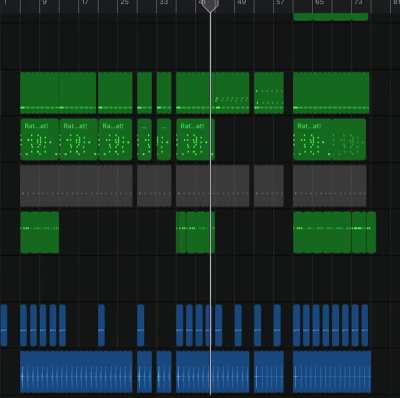
Task: Click bar number 33 on the ruler
Action: (x=164, y=3)
